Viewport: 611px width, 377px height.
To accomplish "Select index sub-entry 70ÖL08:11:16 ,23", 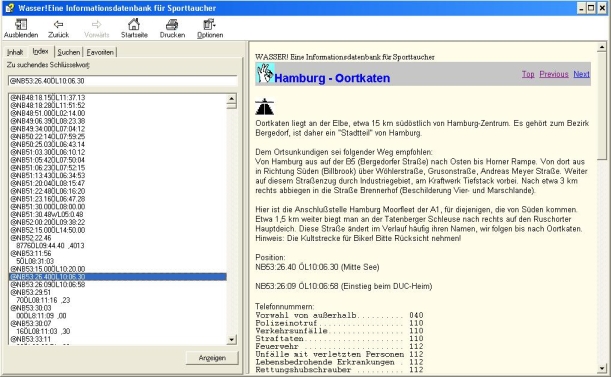I will [x=43, y=300].
